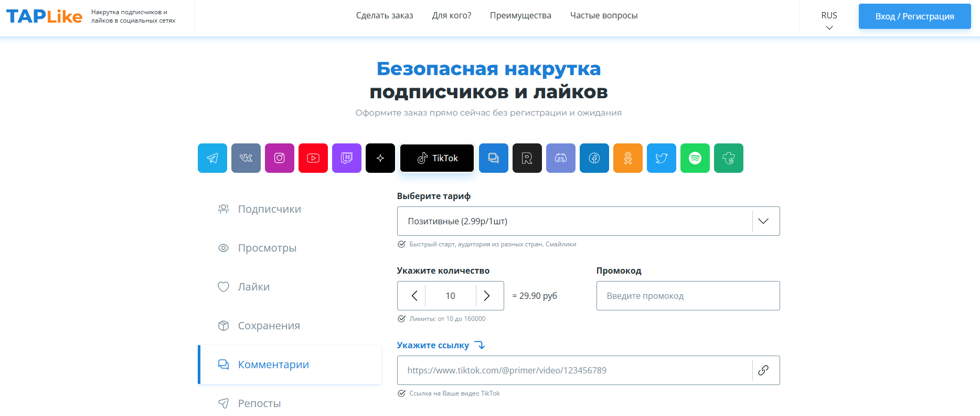Select the blue chat bubbles network icon
Image resolution: width=980 pixels, height=416 pixels.
[494, 158]
